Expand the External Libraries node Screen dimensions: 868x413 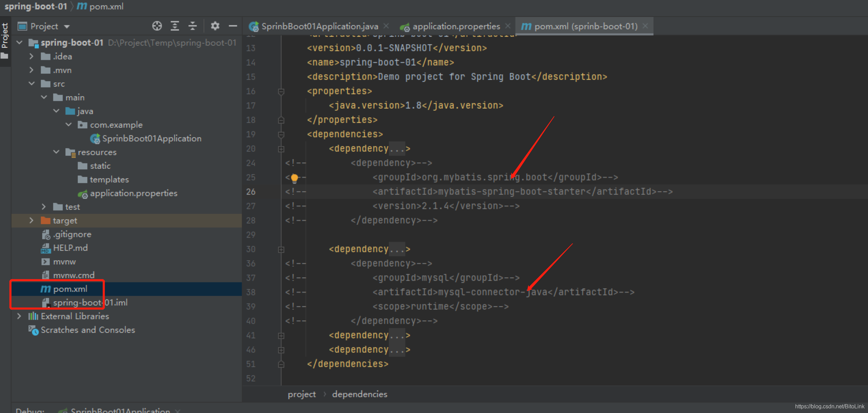tap(19, 316)
